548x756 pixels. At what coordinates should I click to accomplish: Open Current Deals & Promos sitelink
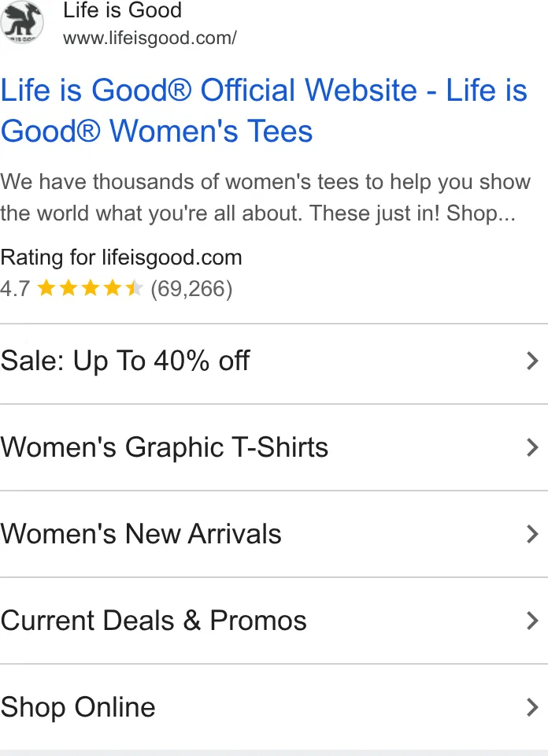274,621
